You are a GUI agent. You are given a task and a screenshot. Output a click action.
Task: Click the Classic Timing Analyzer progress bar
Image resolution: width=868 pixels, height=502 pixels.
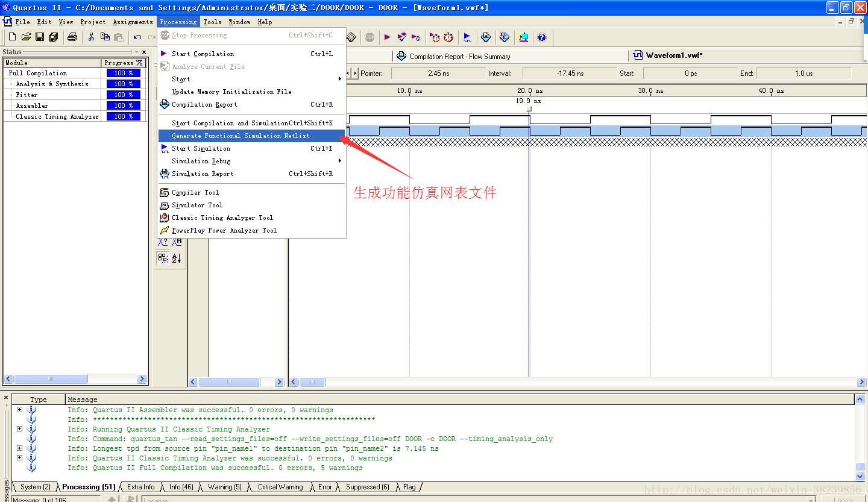tap(124, 116)
